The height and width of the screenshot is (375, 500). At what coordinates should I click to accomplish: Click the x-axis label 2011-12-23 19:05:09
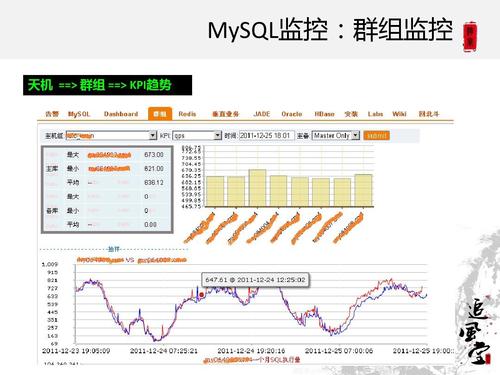(x=76, y=351)
